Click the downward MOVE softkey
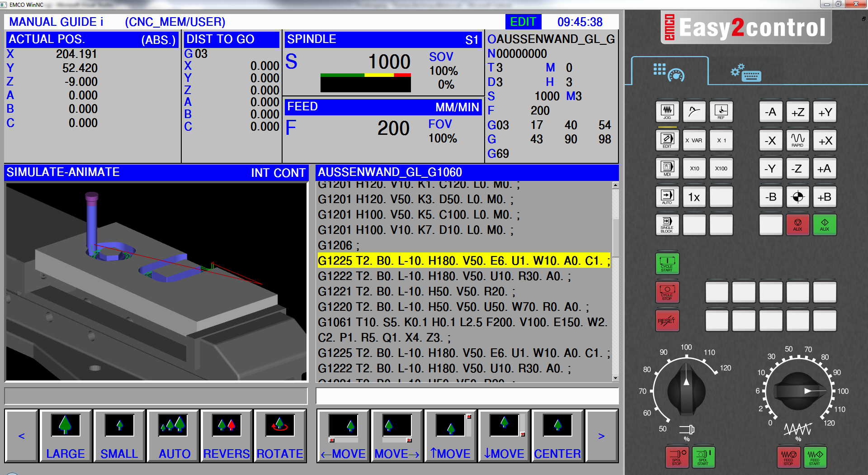The image size is (868, 475). point(504,436)
